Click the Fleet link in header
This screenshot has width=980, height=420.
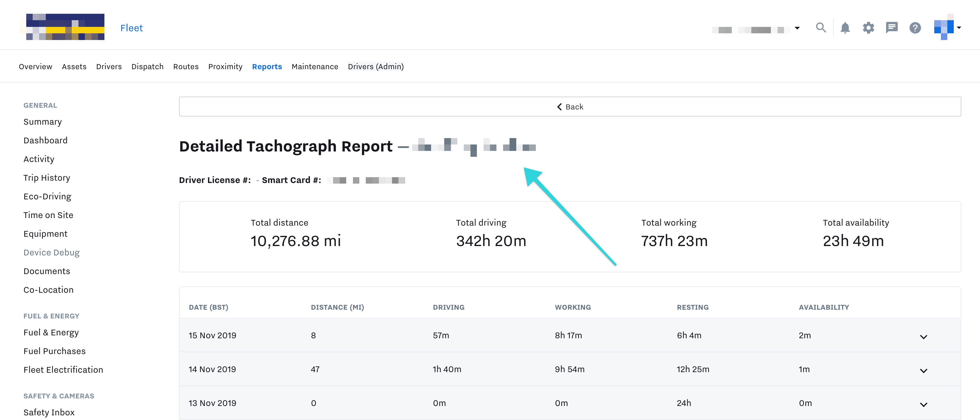(131, 28)
